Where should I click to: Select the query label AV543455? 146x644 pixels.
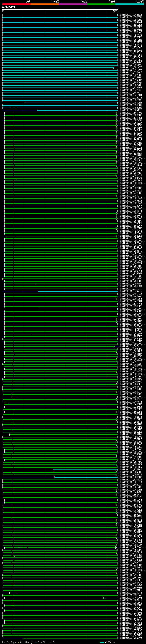[8, 7]
